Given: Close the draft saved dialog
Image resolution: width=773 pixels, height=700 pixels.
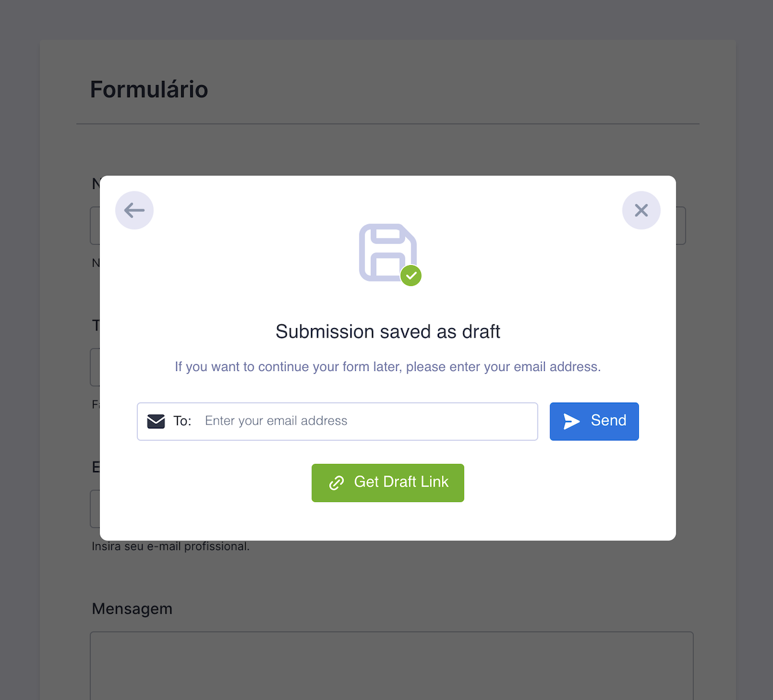Looking at the screenshot, I should pos(641,210).
